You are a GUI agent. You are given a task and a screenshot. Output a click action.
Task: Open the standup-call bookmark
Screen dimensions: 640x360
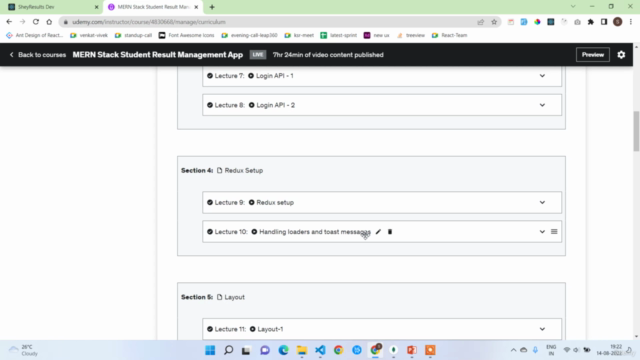[133, 36]
